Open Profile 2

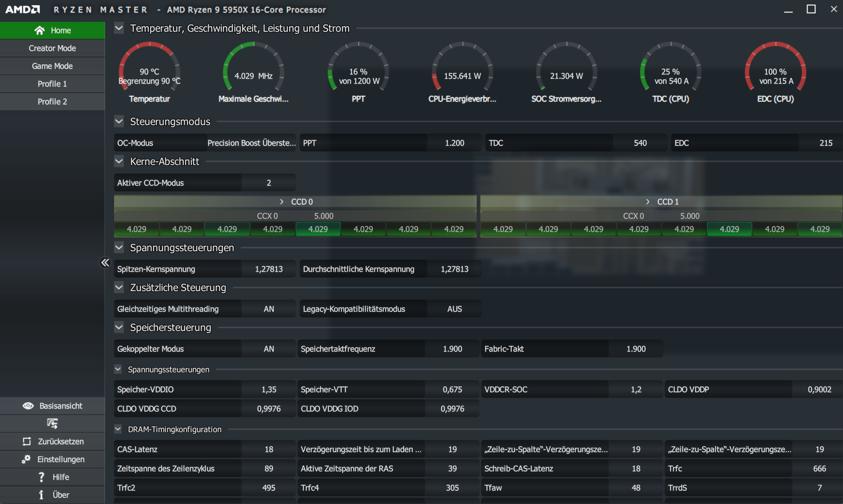52,102
